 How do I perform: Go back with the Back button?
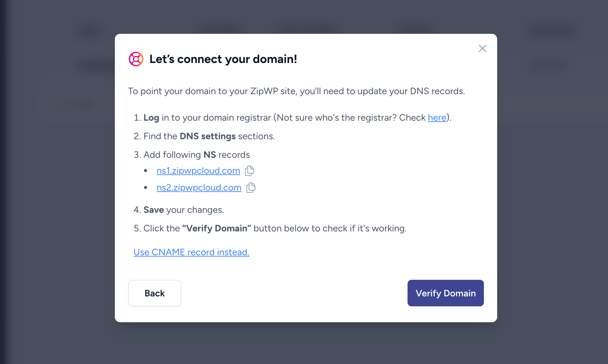click(155, 293)
